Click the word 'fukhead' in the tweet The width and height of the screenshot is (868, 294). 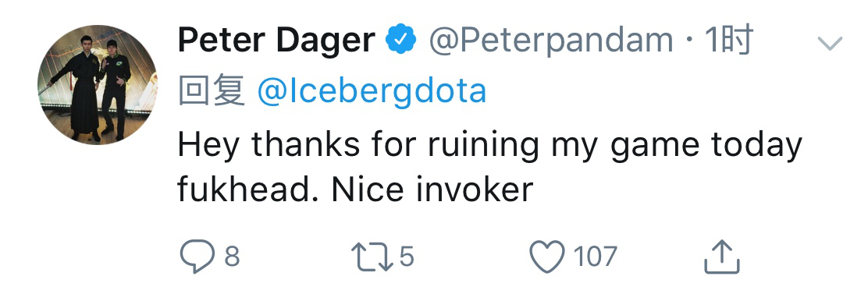[x=251, y=190]
